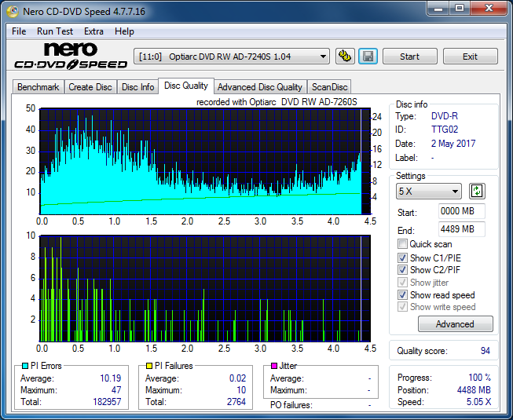Click the date value 2 May 2017
The height and width of the screenshot is (420, 513).
pyautogui.click(x=453, y=143)
